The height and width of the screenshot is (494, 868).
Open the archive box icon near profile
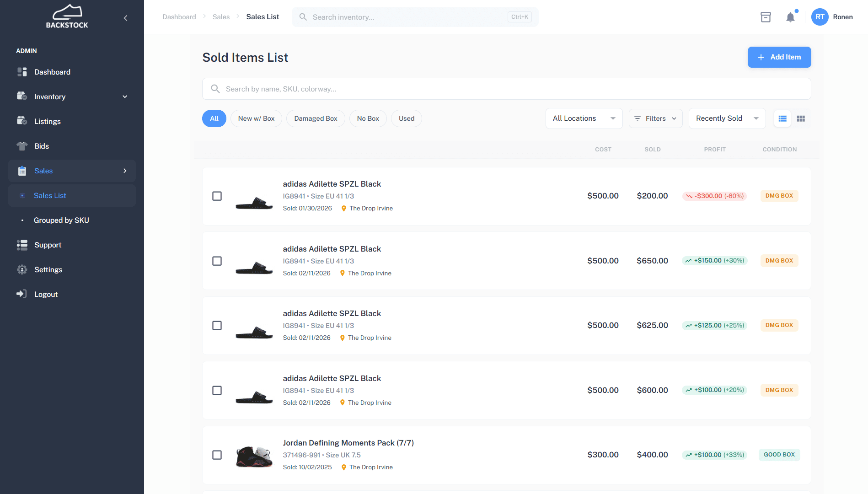pyautogui.click(x=766, y=17)
